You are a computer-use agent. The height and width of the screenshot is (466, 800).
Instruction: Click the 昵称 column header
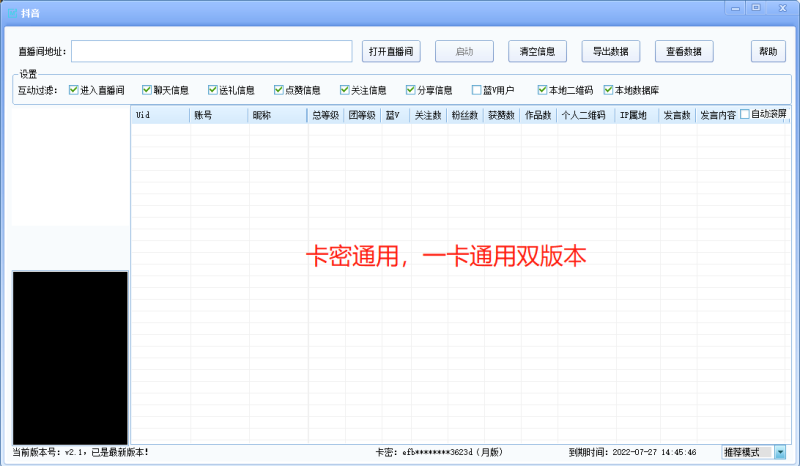point(277,115)
